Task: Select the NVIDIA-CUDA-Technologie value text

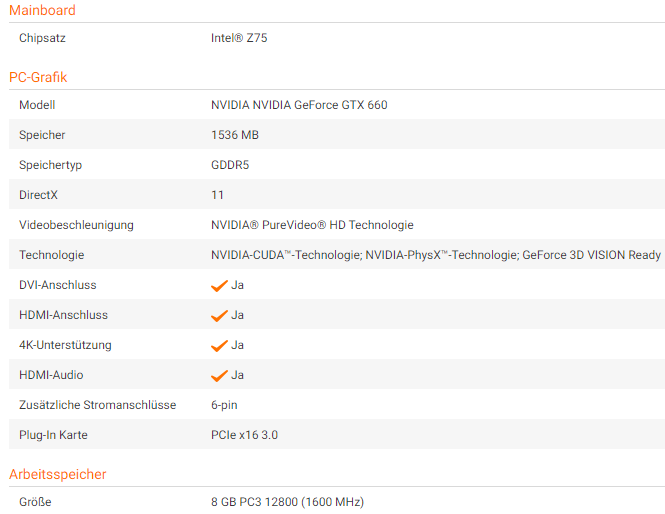Action: coord(436,255)
